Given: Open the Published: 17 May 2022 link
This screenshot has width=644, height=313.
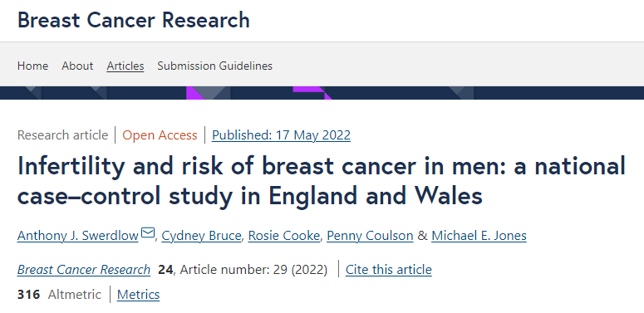Looking at the screenshot, I should click(282, 135).
